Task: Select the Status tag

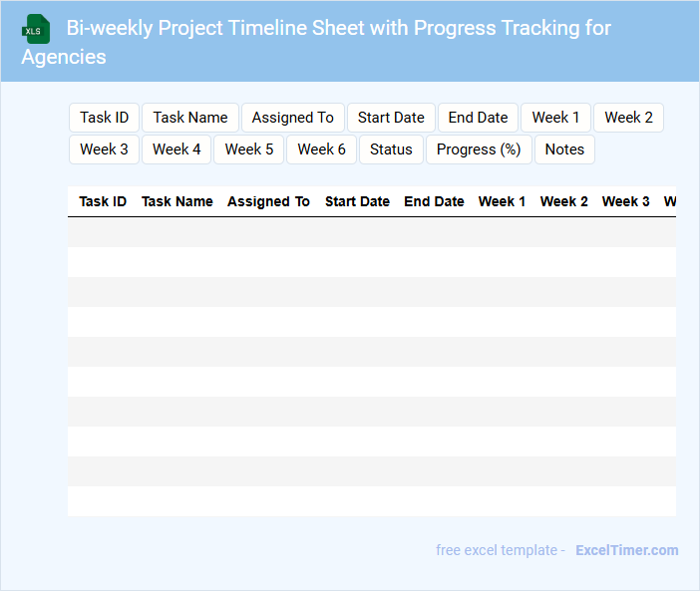Action: click(x=391, y=149)
